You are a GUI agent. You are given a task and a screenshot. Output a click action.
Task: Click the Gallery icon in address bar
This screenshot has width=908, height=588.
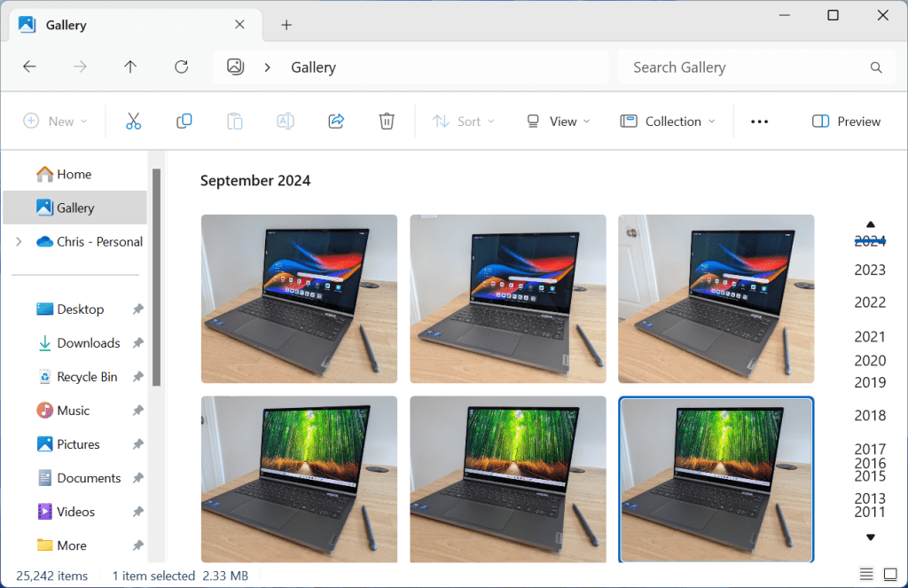point(235,67)
